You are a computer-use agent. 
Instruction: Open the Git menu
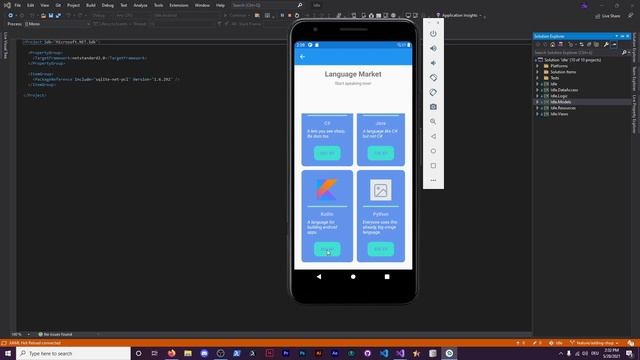tap(58, 5)
